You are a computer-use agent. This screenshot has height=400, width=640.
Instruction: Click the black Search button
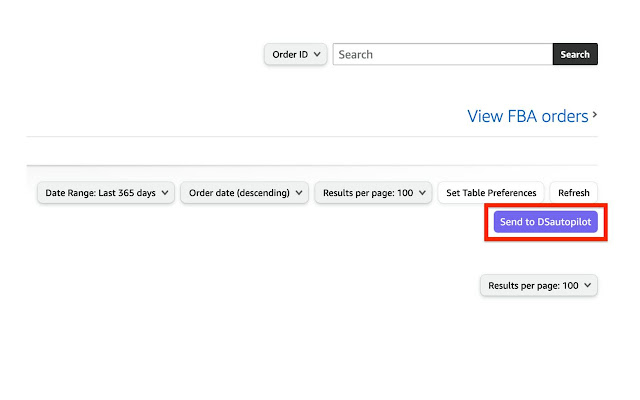tap(575, 54)
